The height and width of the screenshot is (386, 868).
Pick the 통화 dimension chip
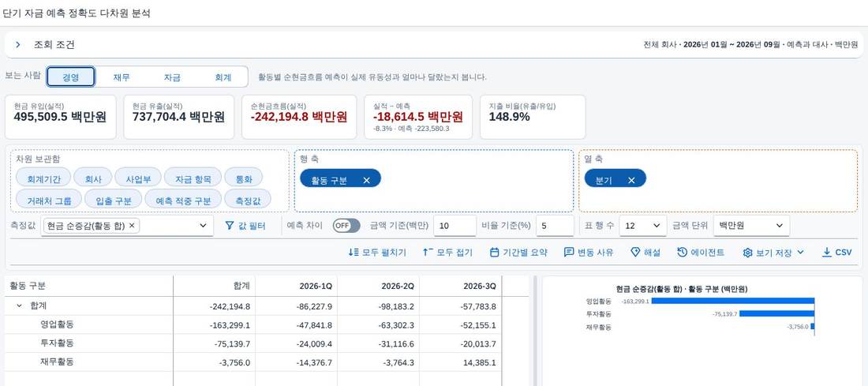pos(244,179)
